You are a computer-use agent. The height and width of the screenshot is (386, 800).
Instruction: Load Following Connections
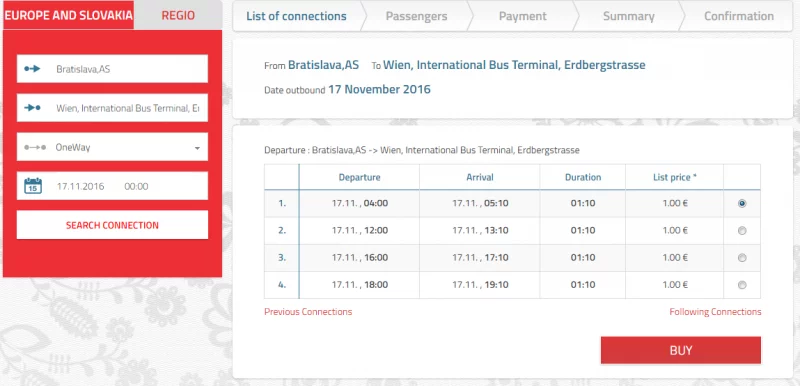tap(715, 312)
